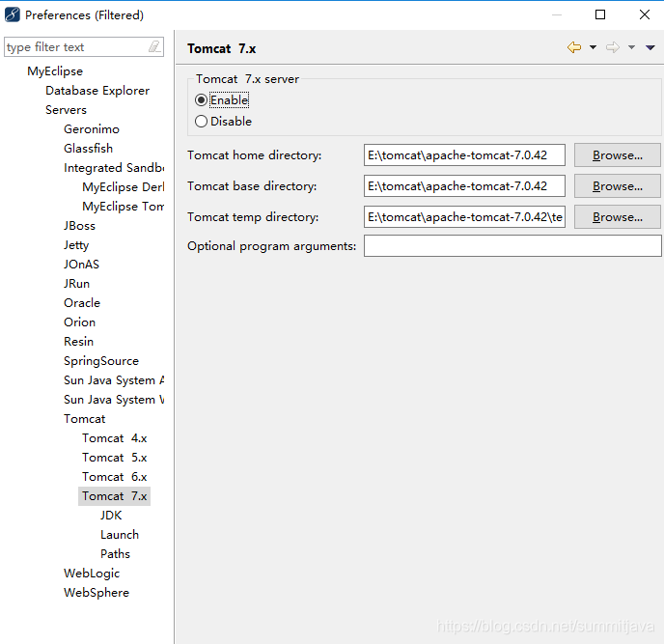Select Jetty server entry
The image size is (664, 644).
click(76, 245)
